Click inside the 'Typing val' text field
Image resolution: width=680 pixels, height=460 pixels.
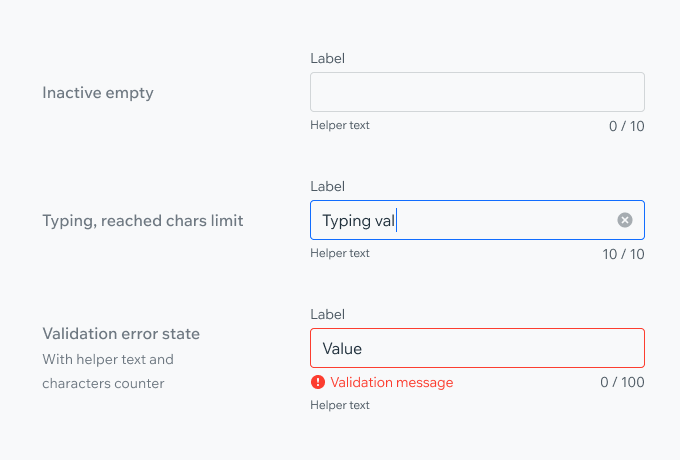477,220
